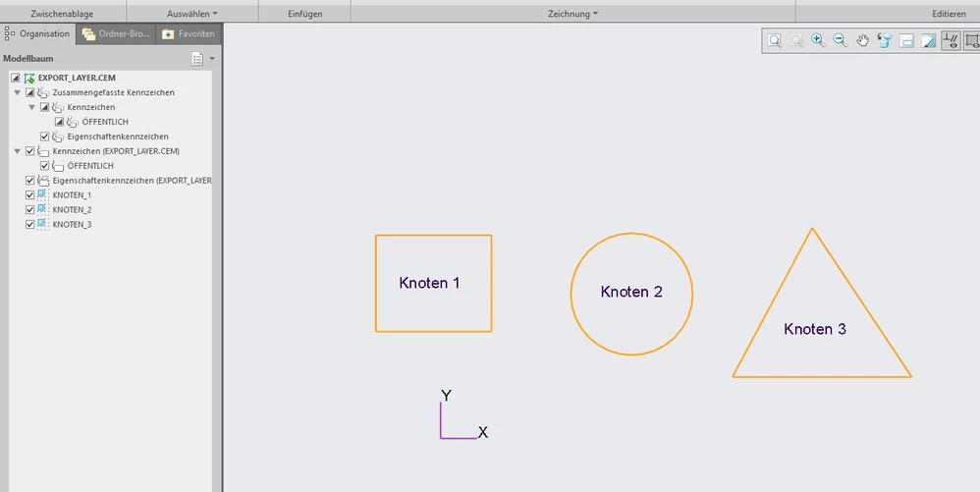This screenshot has width=980, height=492.
Task: Collapse the Kennzeichen (EXPORT_LAYER.CEM) node
Action: click(x=18, y=150)
